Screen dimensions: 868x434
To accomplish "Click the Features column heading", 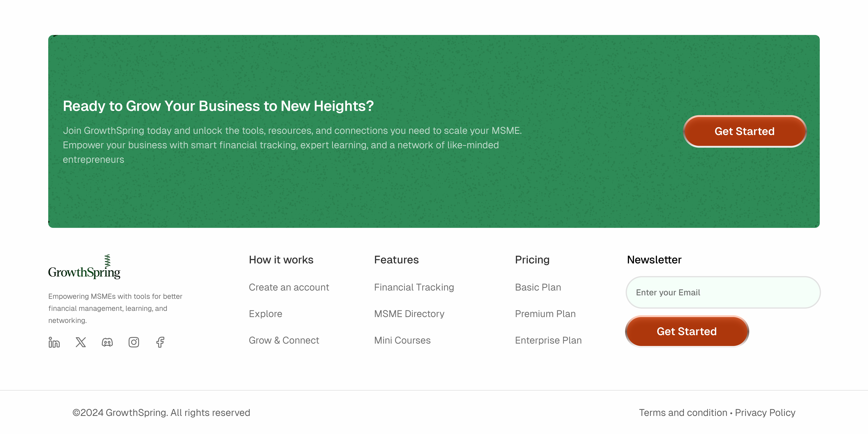I will 396,260.
